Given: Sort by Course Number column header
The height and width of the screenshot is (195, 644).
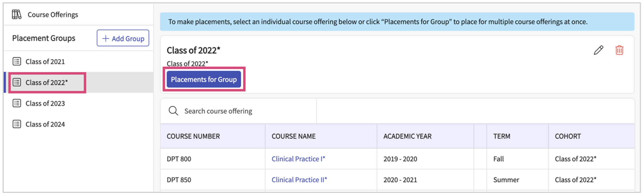Looking at the screenshot, I should coord(193,136).
